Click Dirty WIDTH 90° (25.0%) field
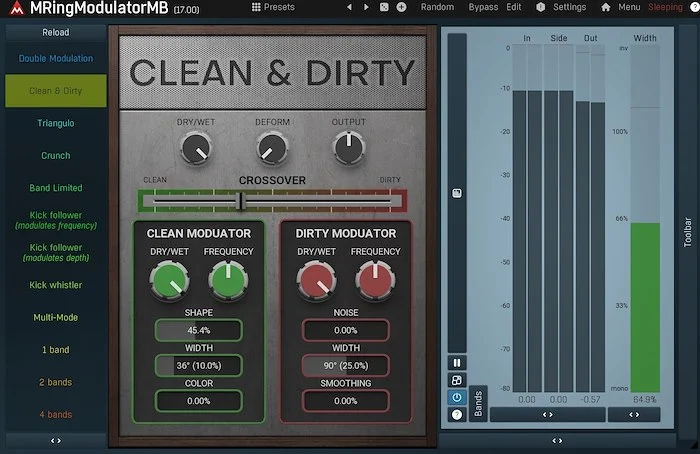Screen dimensions: 700x454 pyautogui.click(x=346, y=366)
